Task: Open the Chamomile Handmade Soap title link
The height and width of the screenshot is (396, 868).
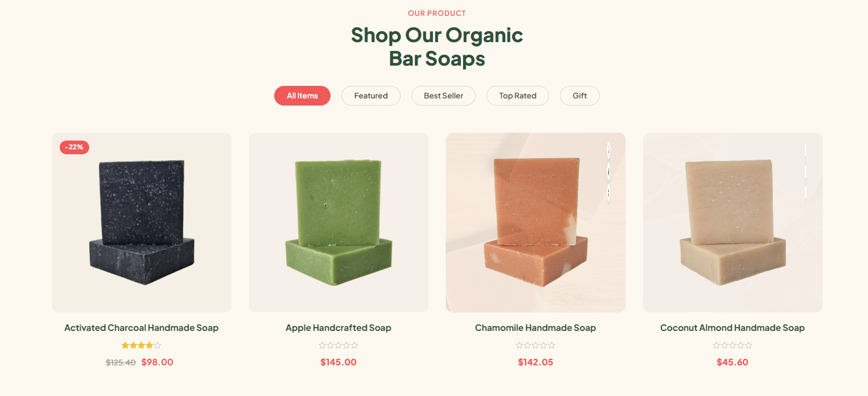Action: pos(536,328)
